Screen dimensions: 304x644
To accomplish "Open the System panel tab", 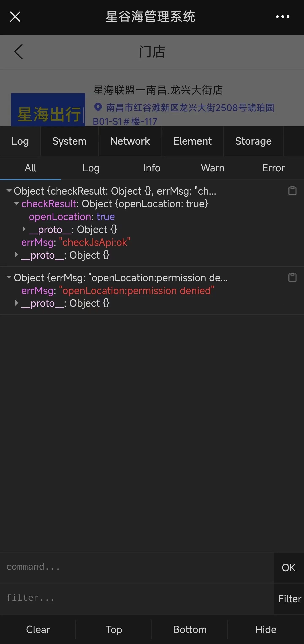I will (x=69, y=141).
